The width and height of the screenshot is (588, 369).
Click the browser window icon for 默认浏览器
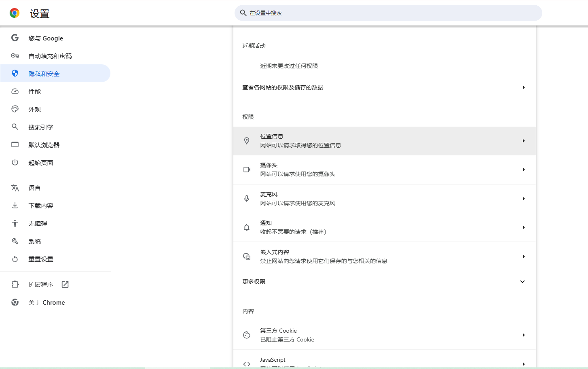(15, 144)
